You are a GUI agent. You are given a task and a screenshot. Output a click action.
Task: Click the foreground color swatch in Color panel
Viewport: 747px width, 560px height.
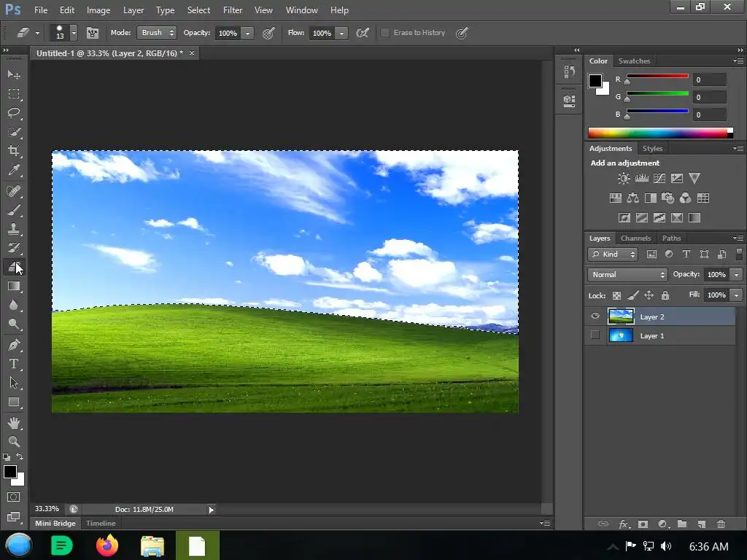595,81
